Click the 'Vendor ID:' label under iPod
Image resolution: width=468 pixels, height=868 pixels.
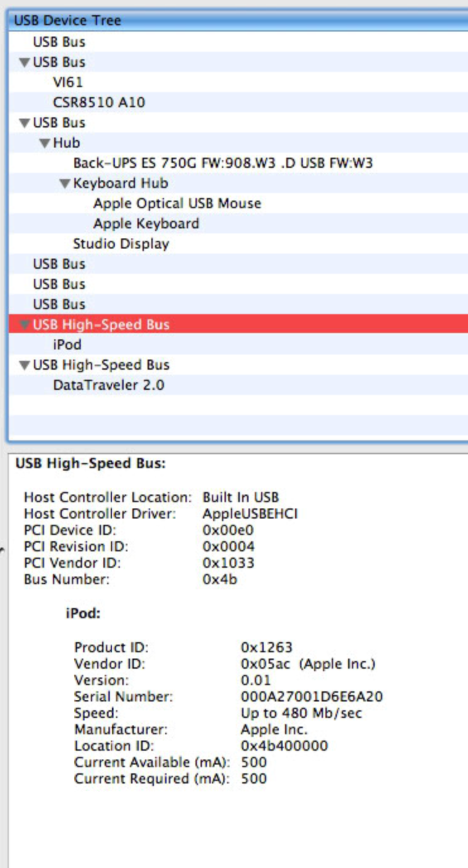click(109, 664)
